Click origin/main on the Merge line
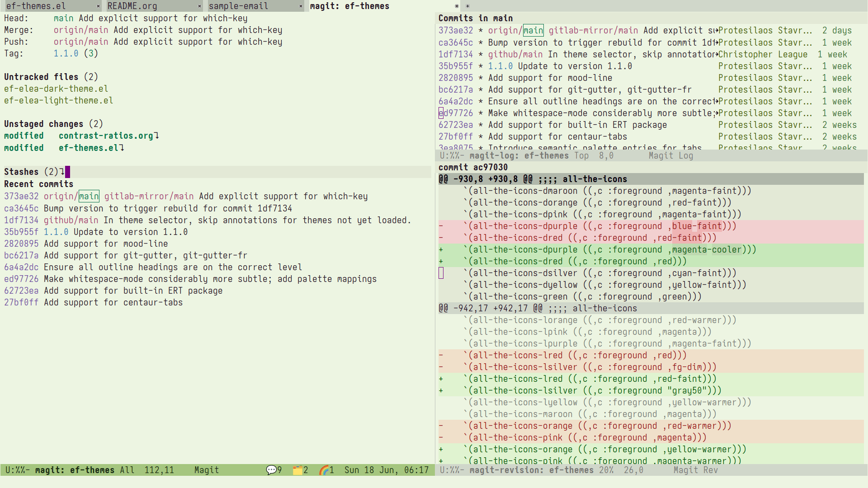Image resolution: width=868 pixels, height=488 pixels. [81, 30]
